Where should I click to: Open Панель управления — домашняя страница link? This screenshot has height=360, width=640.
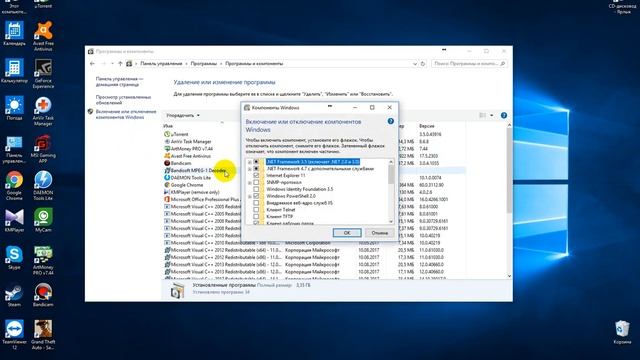click(x=120, y=82)
